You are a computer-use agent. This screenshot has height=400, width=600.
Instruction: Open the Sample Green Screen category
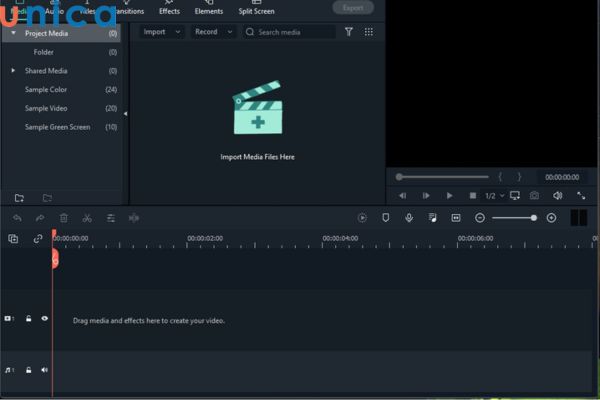[x=57, y=127]
